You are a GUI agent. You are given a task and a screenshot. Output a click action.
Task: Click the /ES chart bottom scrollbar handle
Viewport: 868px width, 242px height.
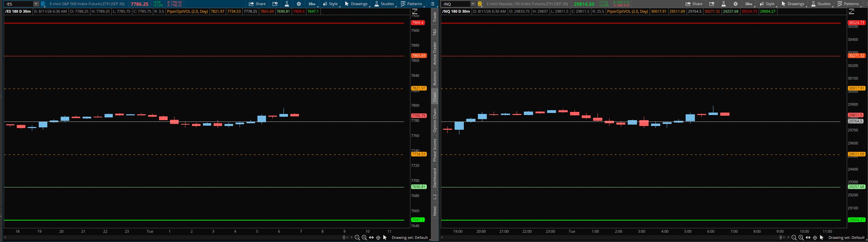pos(344,238)
